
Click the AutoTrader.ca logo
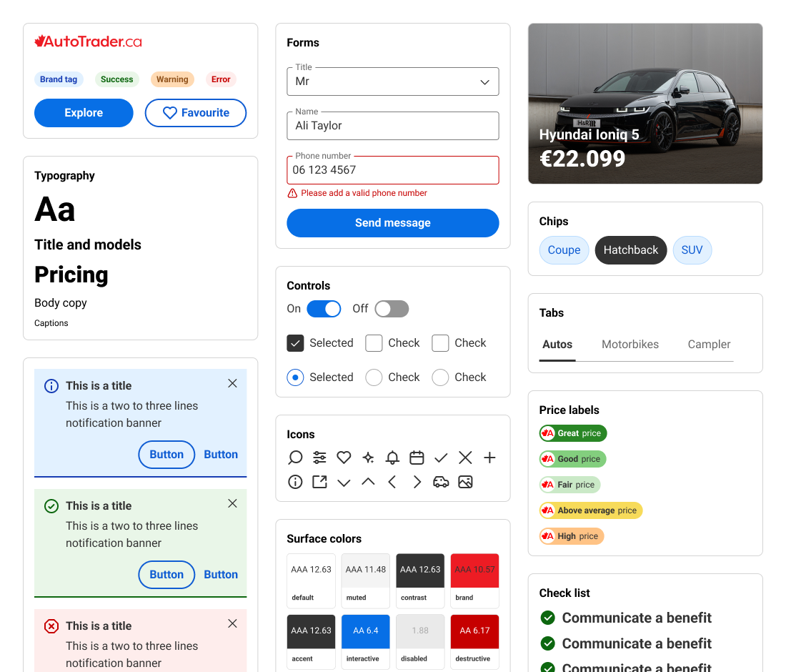[88, 41]
